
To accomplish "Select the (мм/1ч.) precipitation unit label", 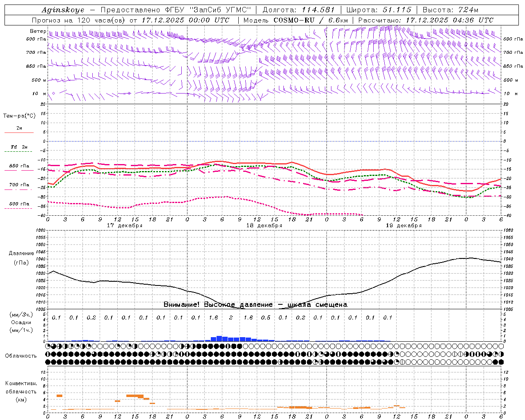I will click(x=21, y=330).
